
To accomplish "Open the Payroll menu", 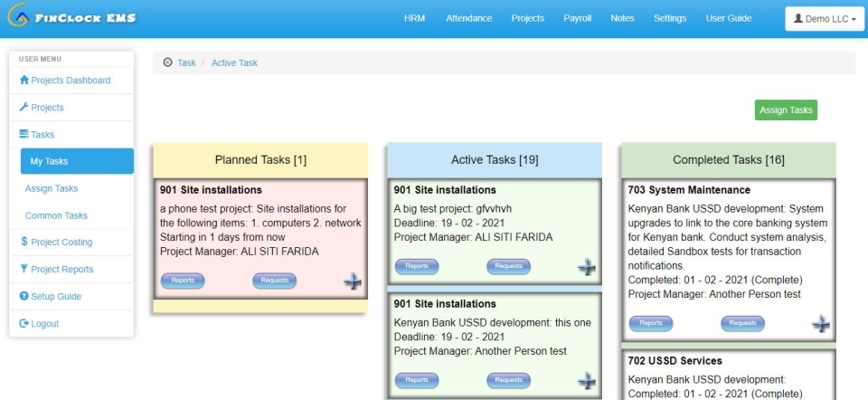I will coord(578,18).
